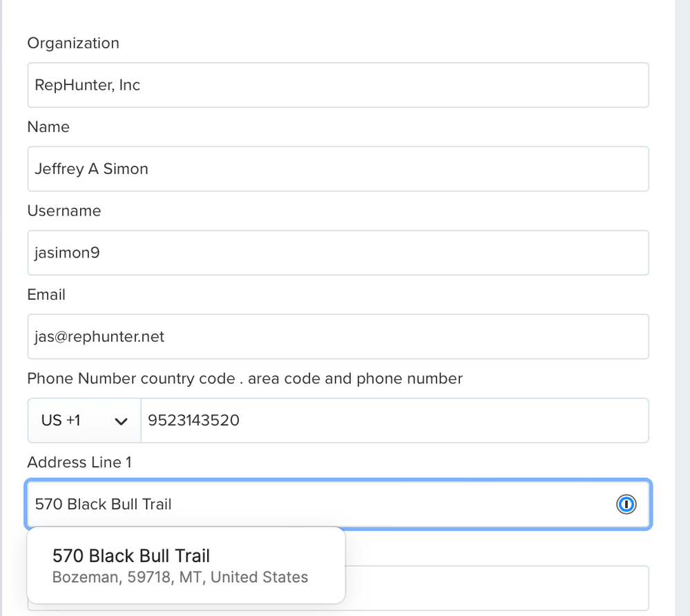Click the field below the address suggestion popup
This screenshot has width=690, height=616.
click(497, 588)
